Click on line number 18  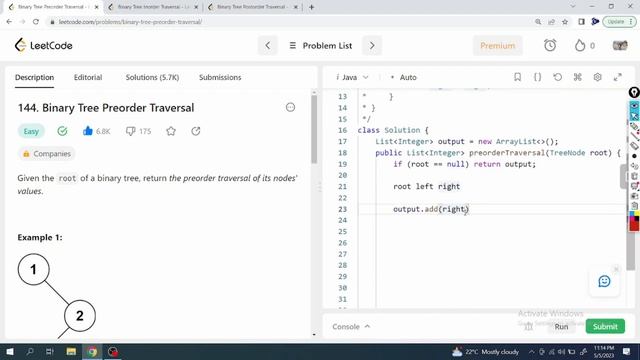[342, 153]
